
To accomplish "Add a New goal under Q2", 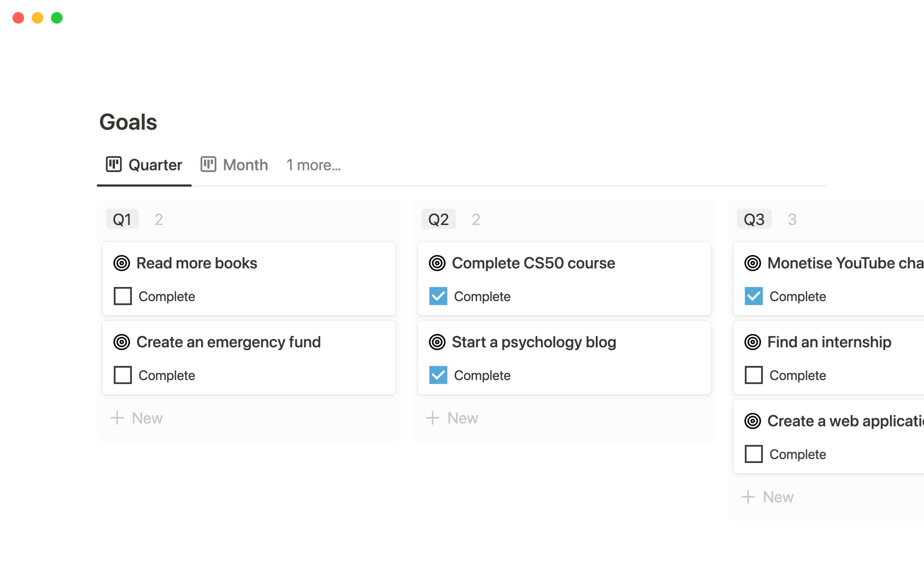I will click(452, 418).
